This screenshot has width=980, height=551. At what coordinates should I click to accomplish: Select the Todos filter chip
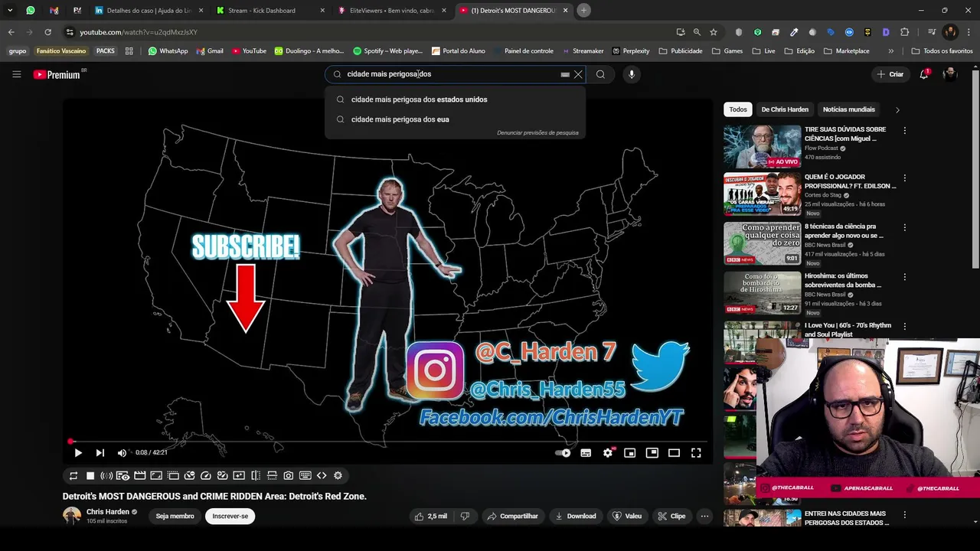tap(738, 109)
